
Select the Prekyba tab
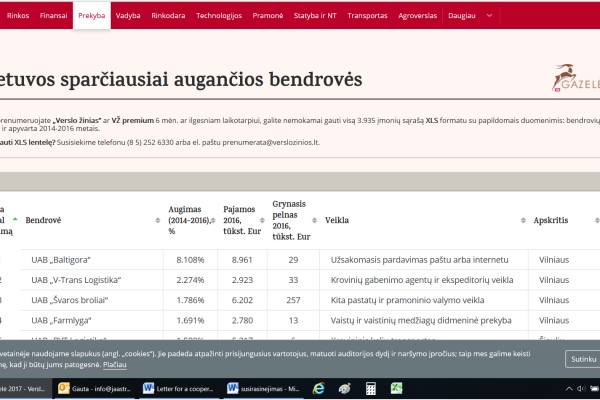pos(92,16)
